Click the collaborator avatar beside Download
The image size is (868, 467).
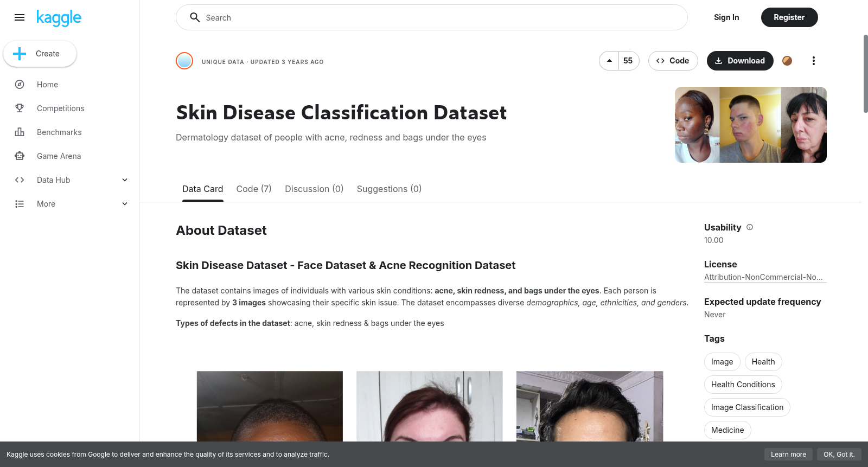pos(787,61)
